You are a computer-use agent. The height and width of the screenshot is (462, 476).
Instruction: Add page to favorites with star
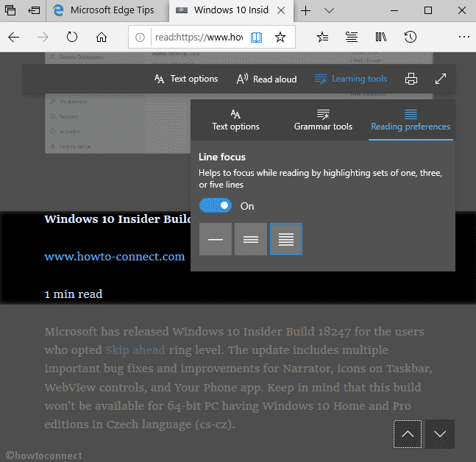280,38
